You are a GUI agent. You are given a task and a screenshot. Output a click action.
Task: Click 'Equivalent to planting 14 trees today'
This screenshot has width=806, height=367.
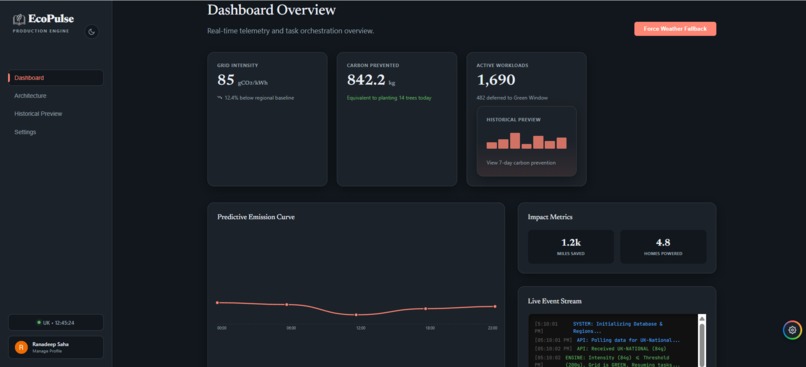click(389, 98)
